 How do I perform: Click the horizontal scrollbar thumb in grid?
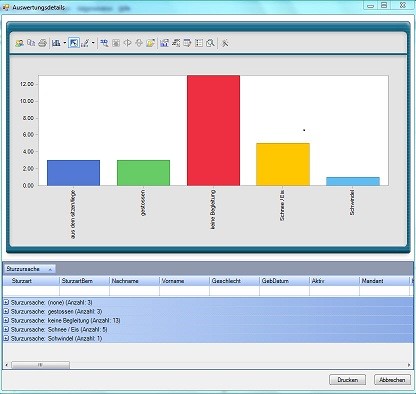tap(40, 365)
